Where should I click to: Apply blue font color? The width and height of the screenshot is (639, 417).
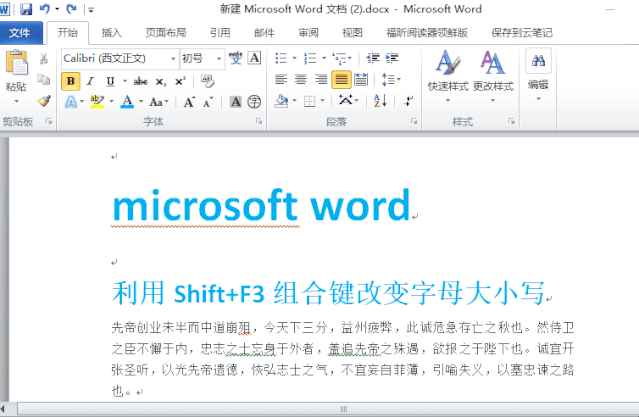click(x=127, y=101)
